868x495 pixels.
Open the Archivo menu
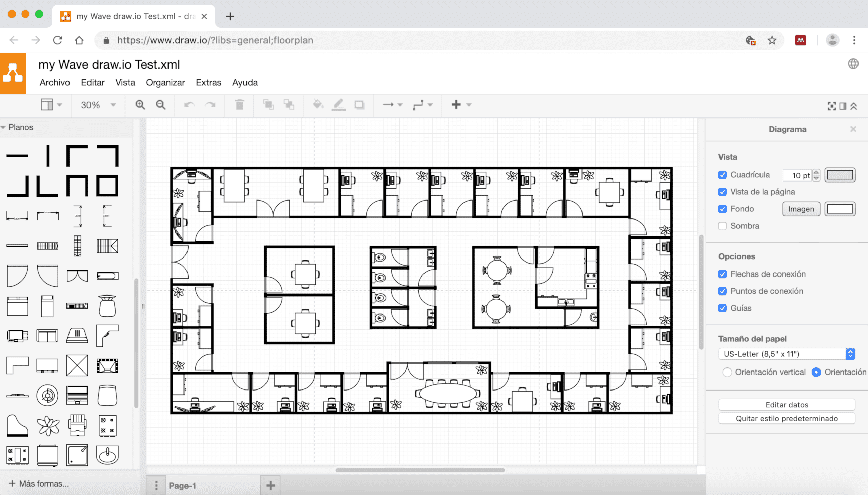(x=55, y=83)
